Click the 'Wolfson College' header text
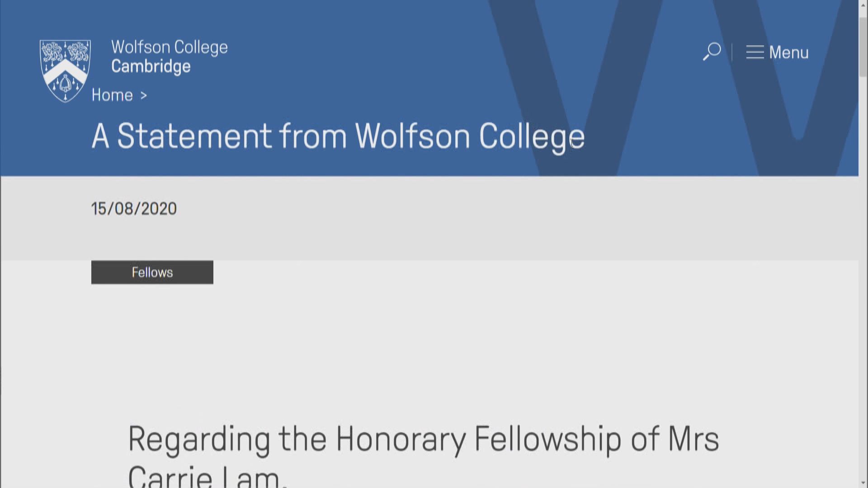Screen dimensions: 868x488 point(170,47)
